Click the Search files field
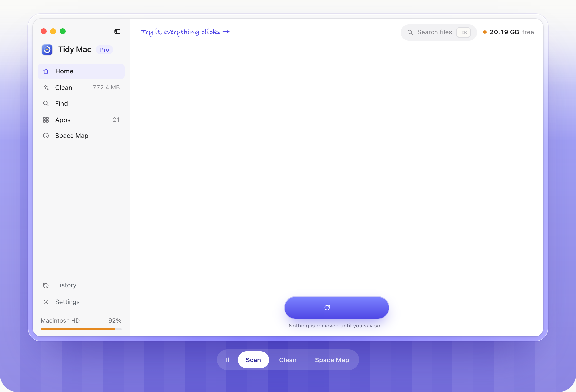 pyautogui.click(x=439, y=32)
